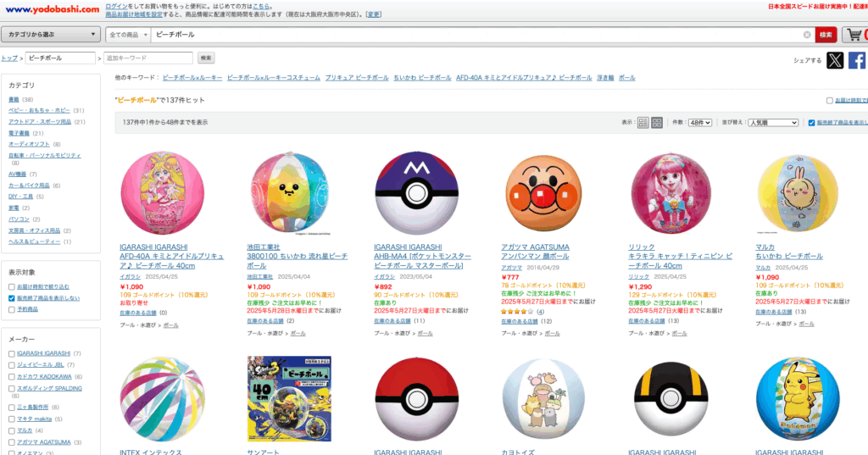Select the ベビー・おもちゃ・ホビー category
Image resolution: width=868 pixels, height=455 pixels.
tap(39, 111)
